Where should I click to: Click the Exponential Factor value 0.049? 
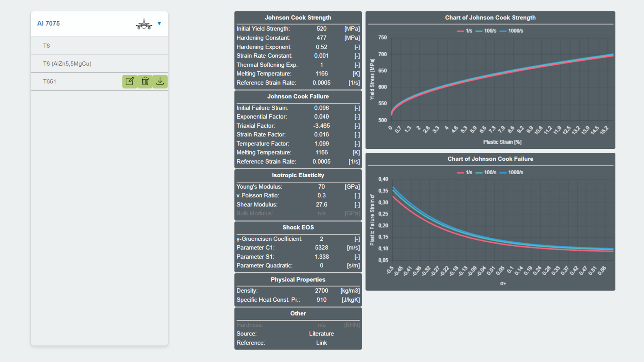321,117
